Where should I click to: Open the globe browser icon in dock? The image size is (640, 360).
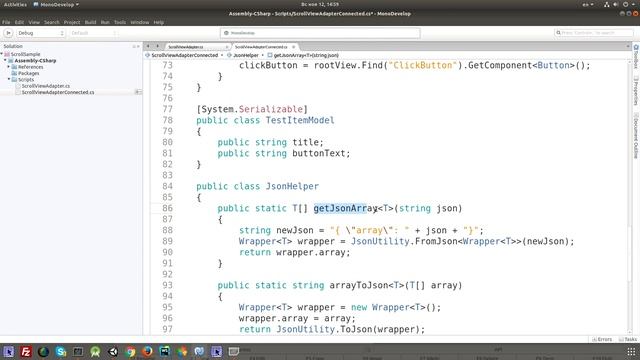43,351
